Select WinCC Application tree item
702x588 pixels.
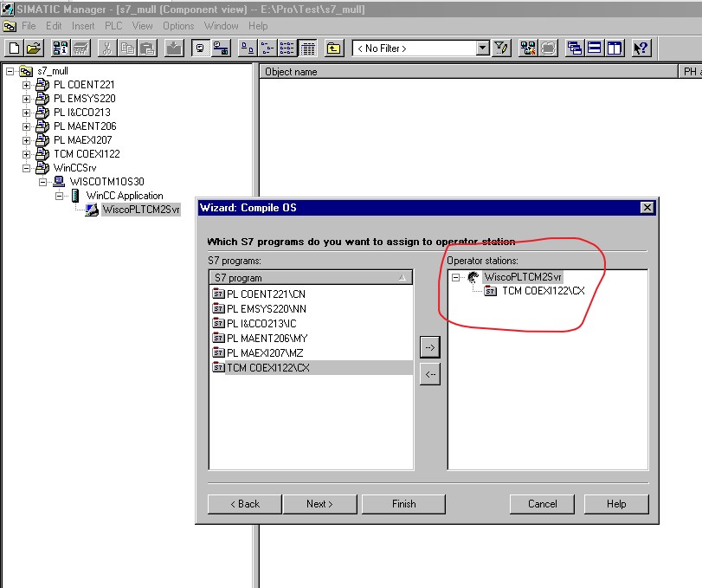point(125,196)
